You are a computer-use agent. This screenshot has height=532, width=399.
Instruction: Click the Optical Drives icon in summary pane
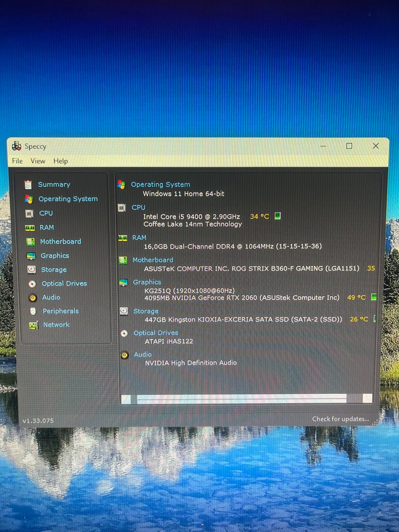coord(124,333)
